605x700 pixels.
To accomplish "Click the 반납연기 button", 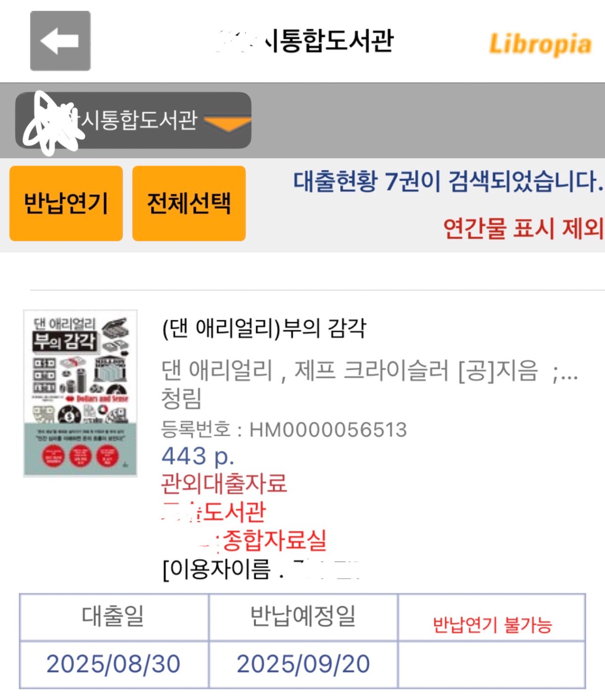I will [x=66, y=203].
